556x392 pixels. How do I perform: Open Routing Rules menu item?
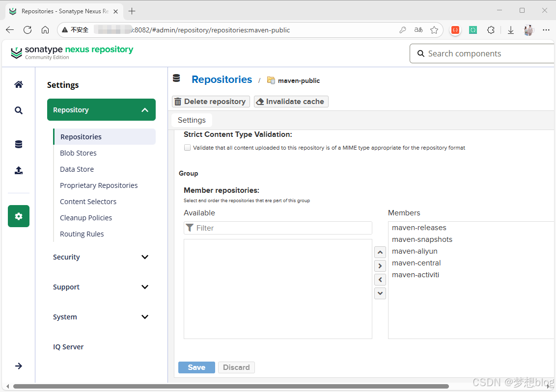pos(82,234)
